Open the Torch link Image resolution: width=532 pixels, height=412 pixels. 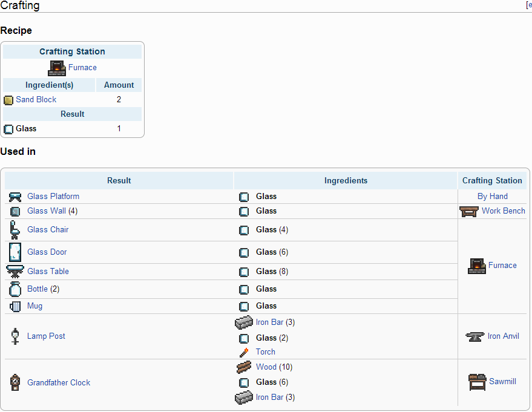click(265, 352)
